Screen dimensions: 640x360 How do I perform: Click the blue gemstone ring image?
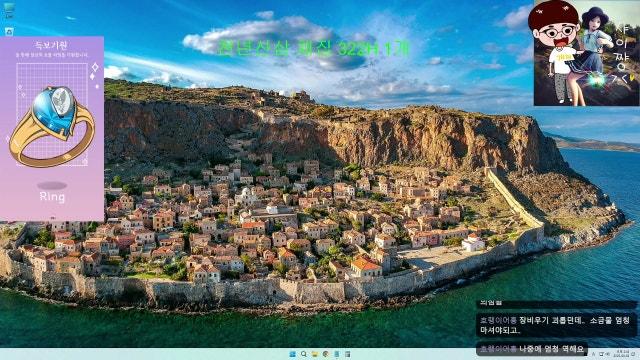(x=52, y=126)
